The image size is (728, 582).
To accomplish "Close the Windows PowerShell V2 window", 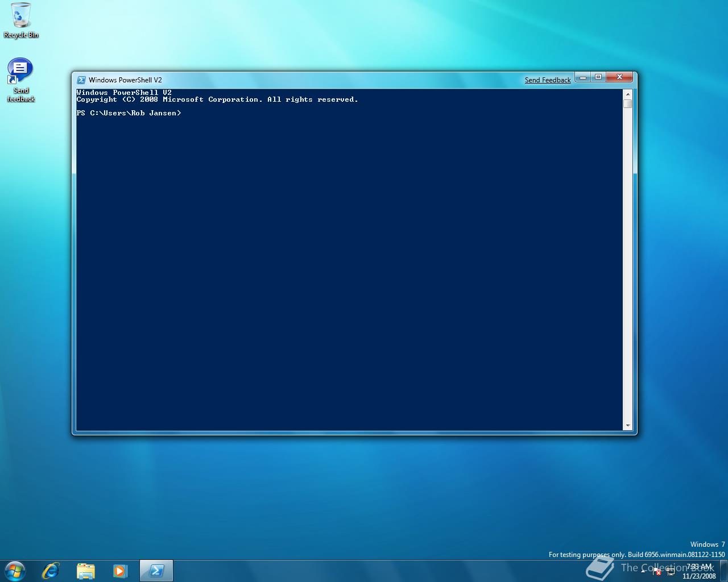I will tap(619, 77).
